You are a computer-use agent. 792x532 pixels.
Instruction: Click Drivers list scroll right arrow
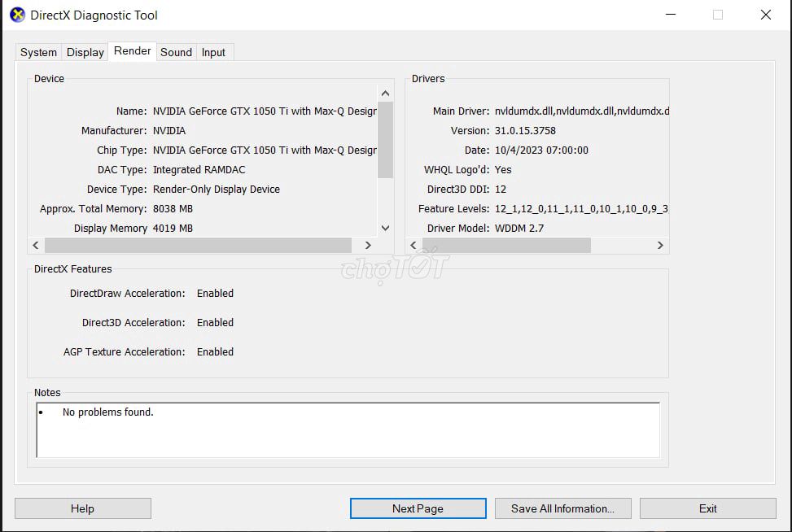pyautogui.click(x=660, y=246)
